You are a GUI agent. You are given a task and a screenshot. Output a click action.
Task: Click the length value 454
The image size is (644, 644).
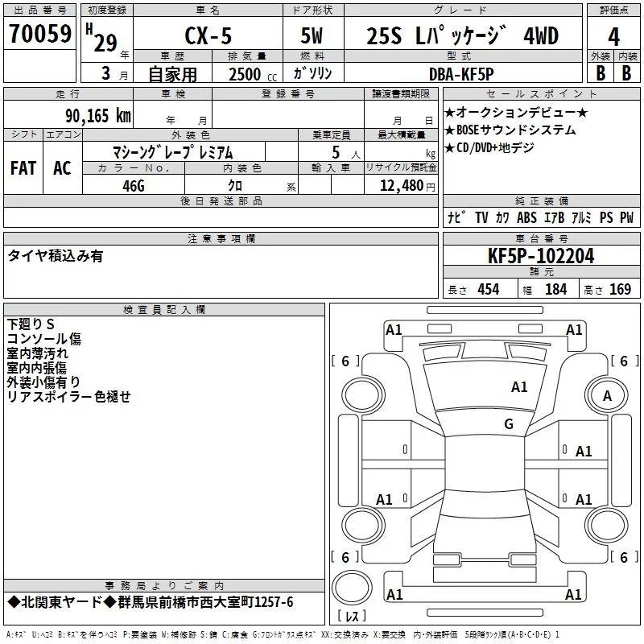pos(489,289)
